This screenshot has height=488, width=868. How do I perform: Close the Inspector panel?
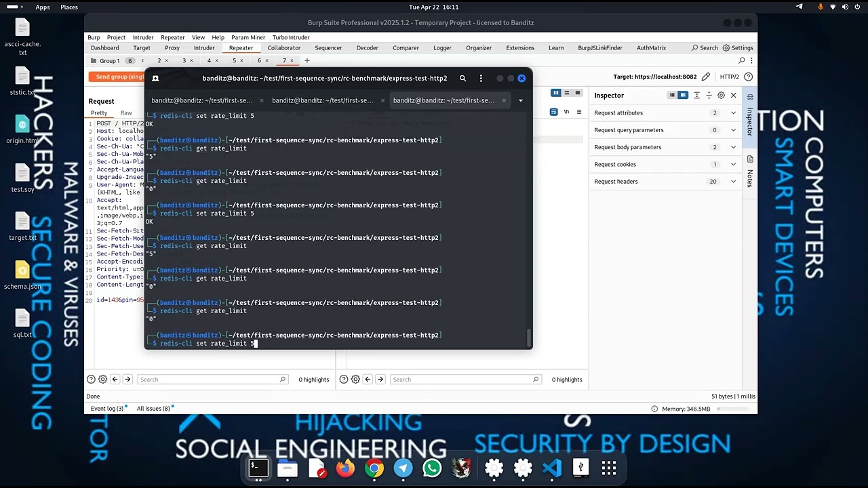pos(733,96)
